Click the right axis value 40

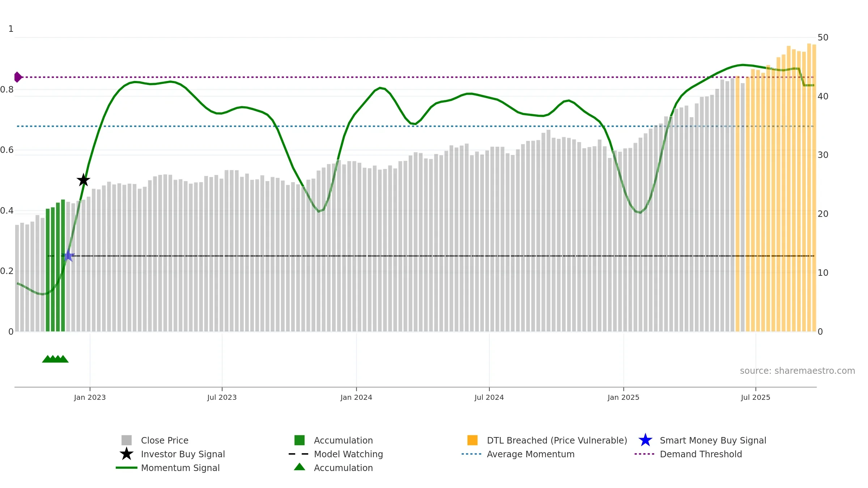[x=823, y=97]
